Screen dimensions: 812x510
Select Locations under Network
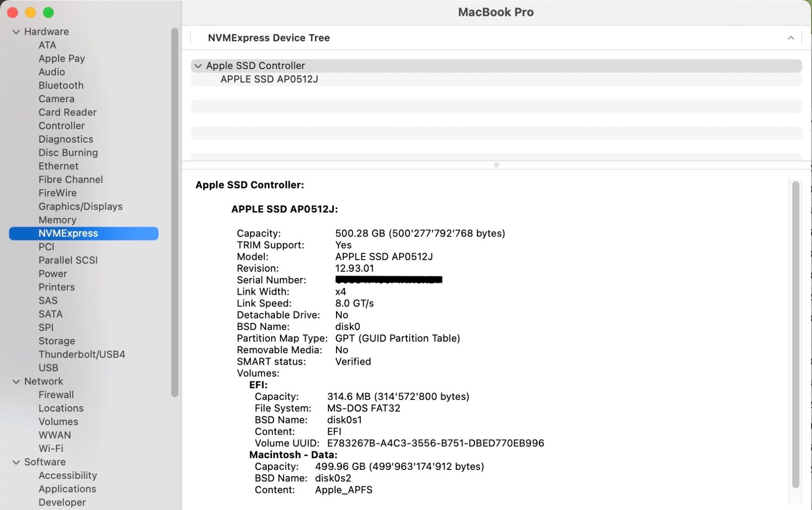pyautogui.click(x=61, y=408)
